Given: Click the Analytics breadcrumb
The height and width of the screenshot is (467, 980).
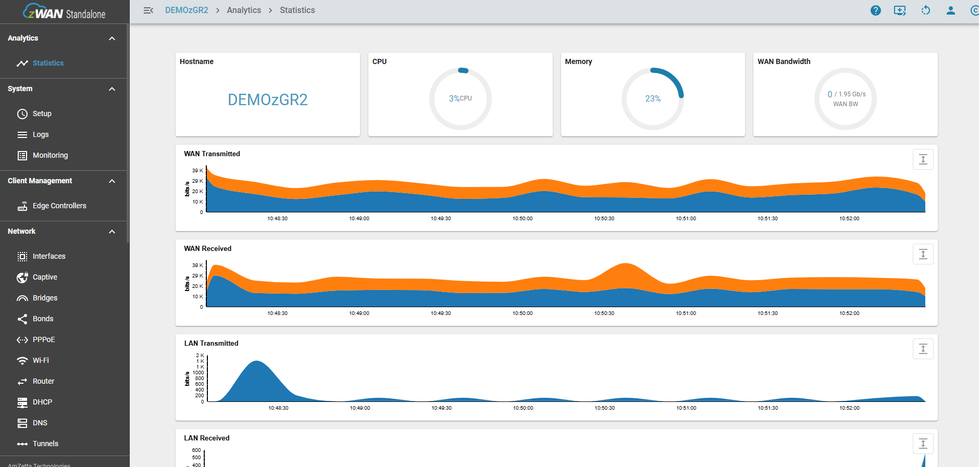Looking at the screenshot, I should pos(244,10).
